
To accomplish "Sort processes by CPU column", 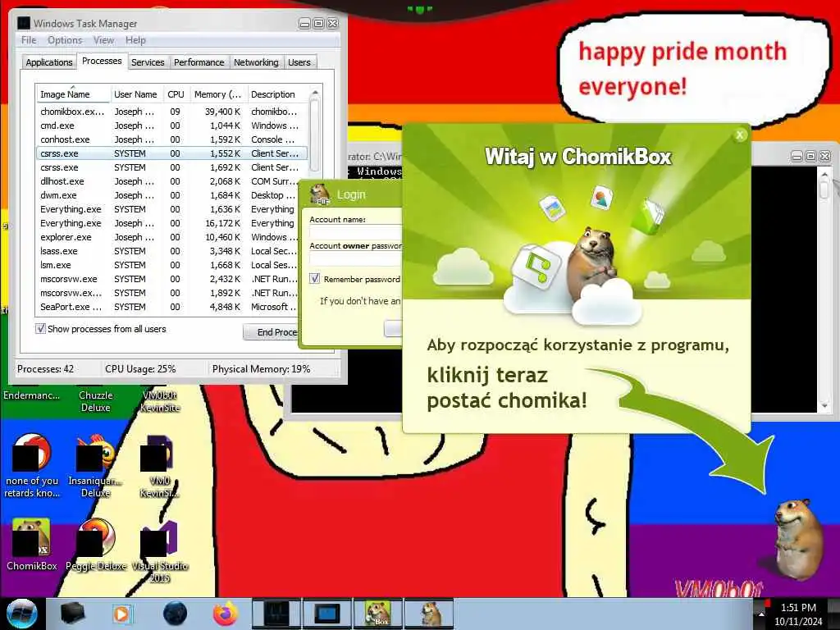I will pos(176,94).
